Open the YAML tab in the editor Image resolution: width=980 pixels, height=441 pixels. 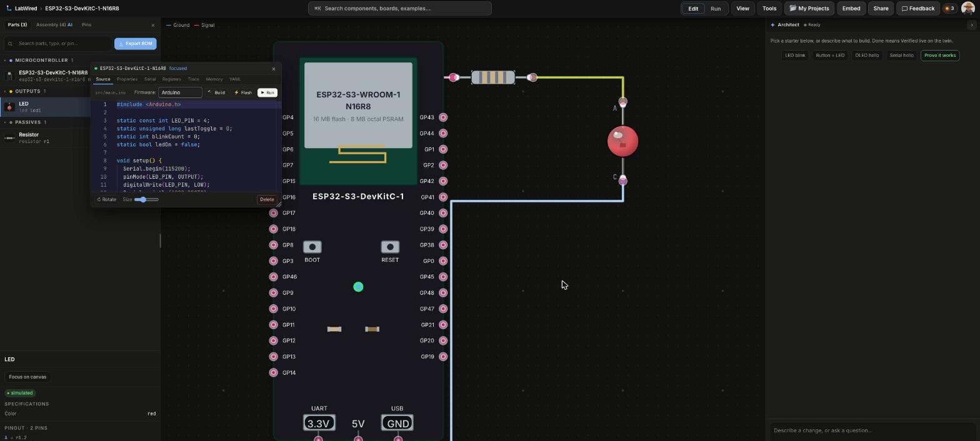(235, 79)
